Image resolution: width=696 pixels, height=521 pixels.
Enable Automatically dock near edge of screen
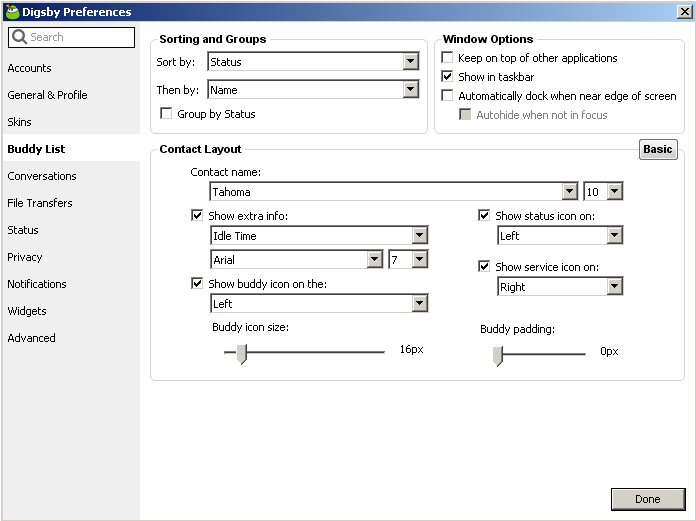coord(447,96)
